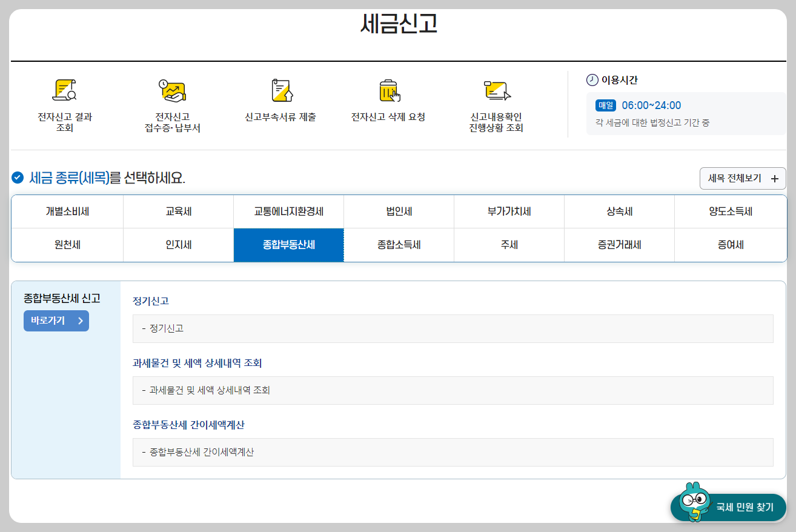Click the 종합부동산세 간이세액계산 heading

(x=188, y=425)
